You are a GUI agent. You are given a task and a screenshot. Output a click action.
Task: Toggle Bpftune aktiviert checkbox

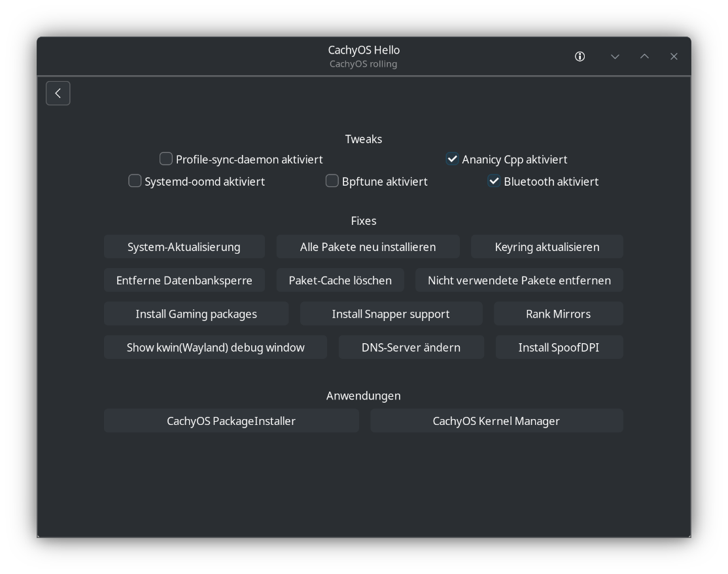pyautogui.click(x=332, y=181)
